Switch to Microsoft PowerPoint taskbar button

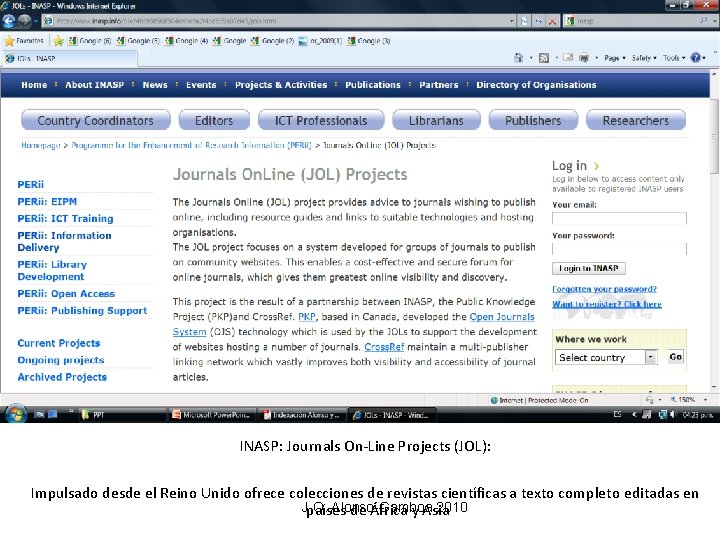tap(212, 415)
